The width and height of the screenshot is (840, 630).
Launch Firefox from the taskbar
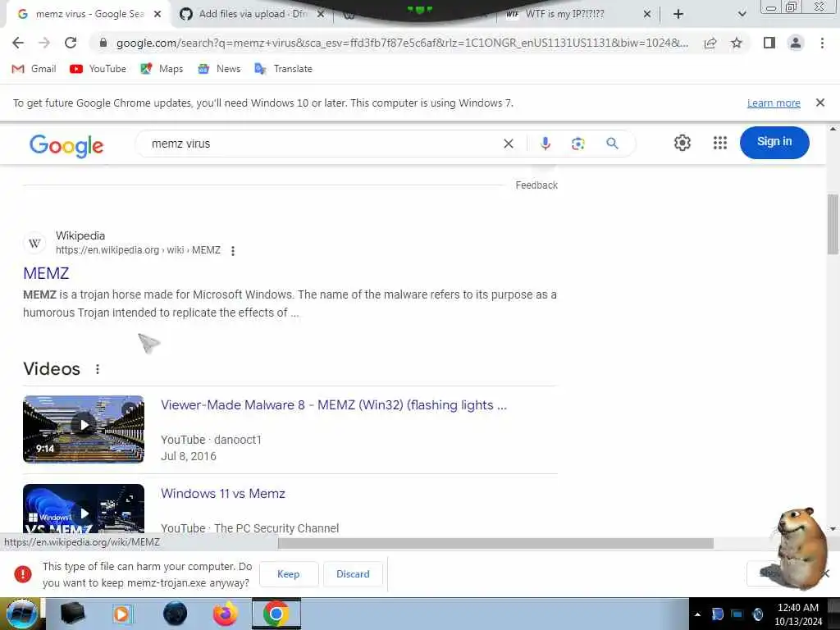[x=225, y=614]
